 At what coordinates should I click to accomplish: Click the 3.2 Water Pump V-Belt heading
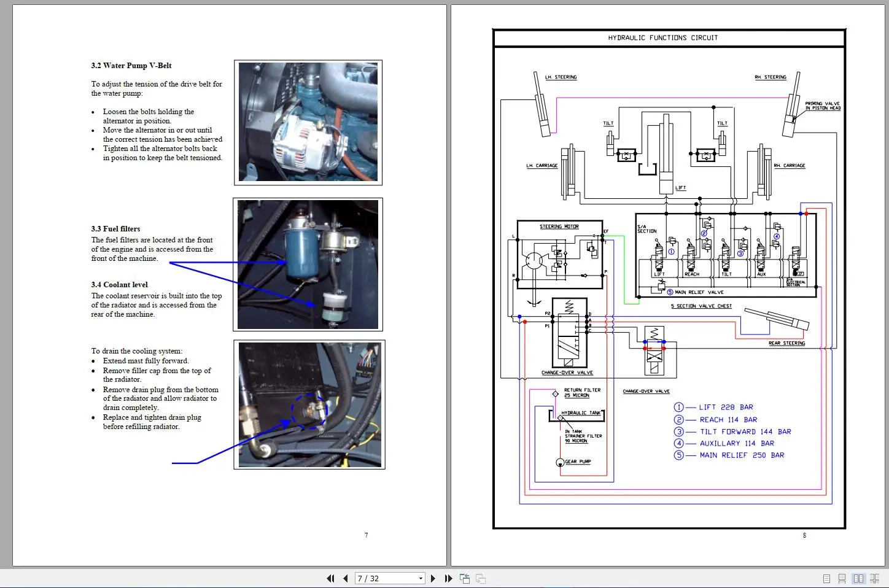coord(131,66)
